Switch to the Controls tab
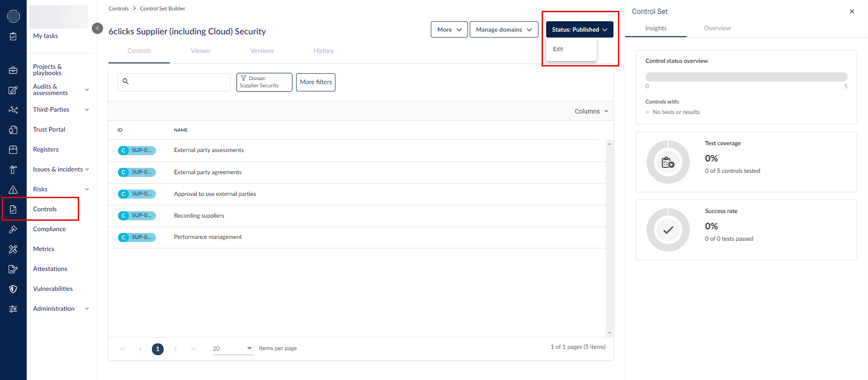 pyautogui.click(x=139, y=51)
